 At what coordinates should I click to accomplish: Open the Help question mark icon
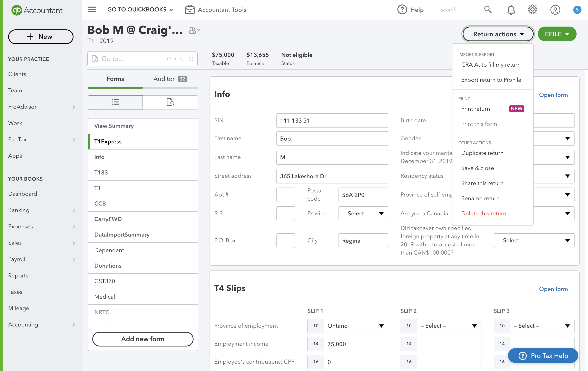point(402,10)
